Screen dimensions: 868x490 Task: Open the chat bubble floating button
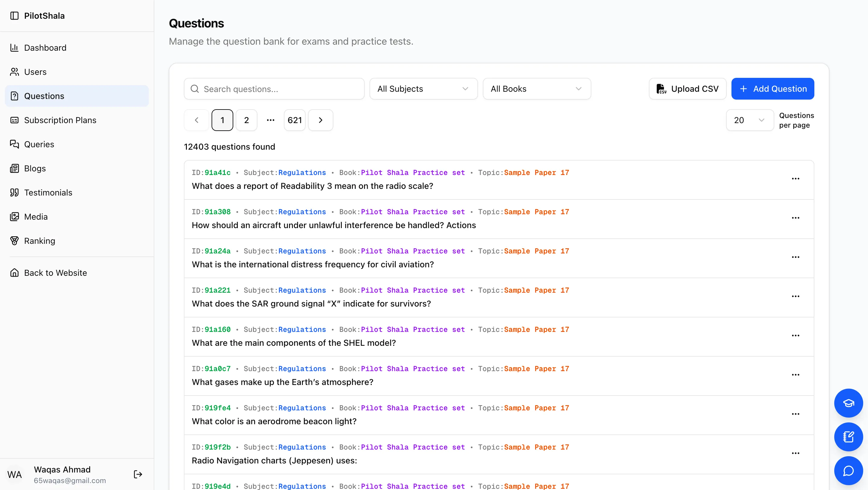point(848,470)
